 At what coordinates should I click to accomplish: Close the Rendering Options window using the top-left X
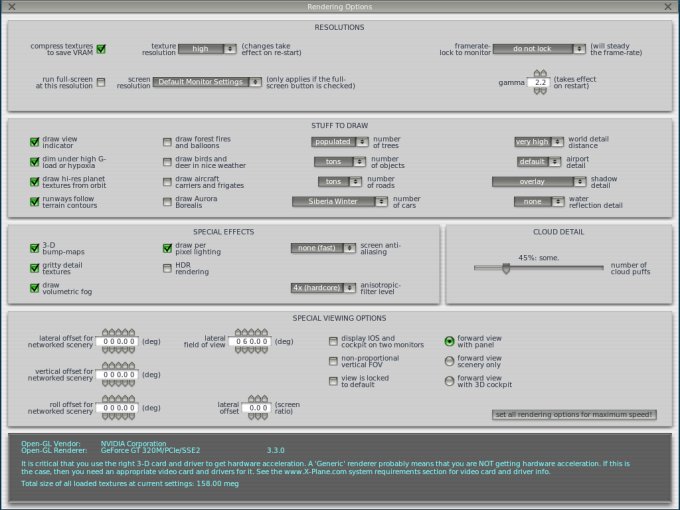tap(12, 7)
